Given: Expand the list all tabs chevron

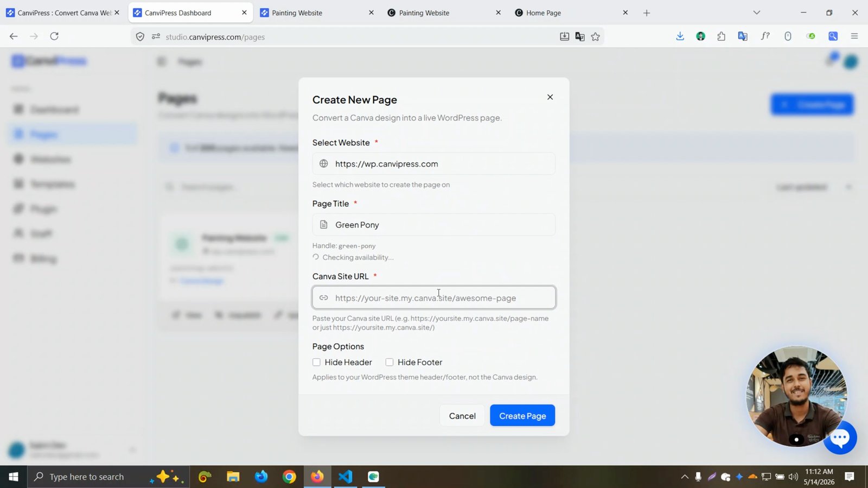Looking at the screenshot, I should 757,12.
